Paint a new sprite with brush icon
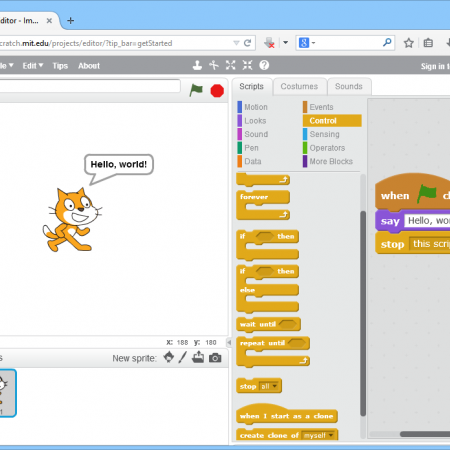Image resolution: width=450 pixels, height=450 pixels. pos(182,358)
